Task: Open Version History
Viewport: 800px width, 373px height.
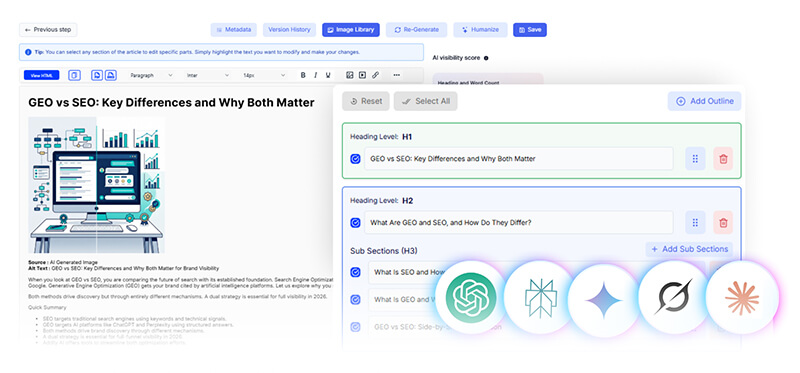Action: pyautogui.click(x=289, y=30)
